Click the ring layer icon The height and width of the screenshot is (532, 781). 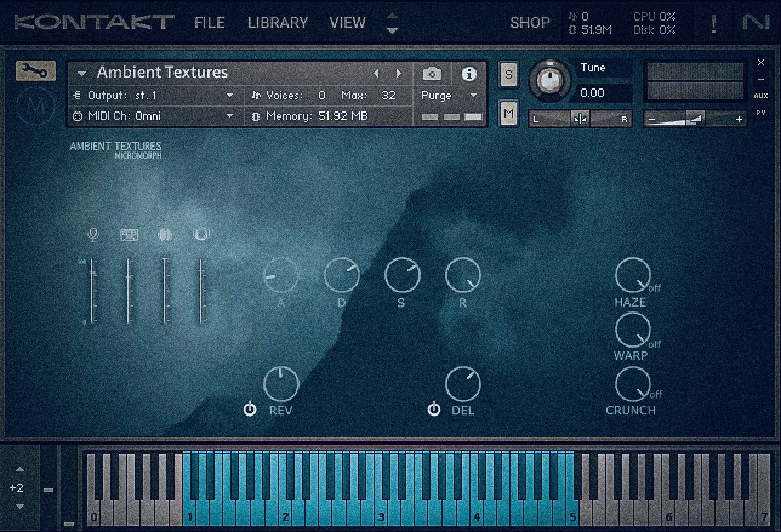click(x=201, y=234)
